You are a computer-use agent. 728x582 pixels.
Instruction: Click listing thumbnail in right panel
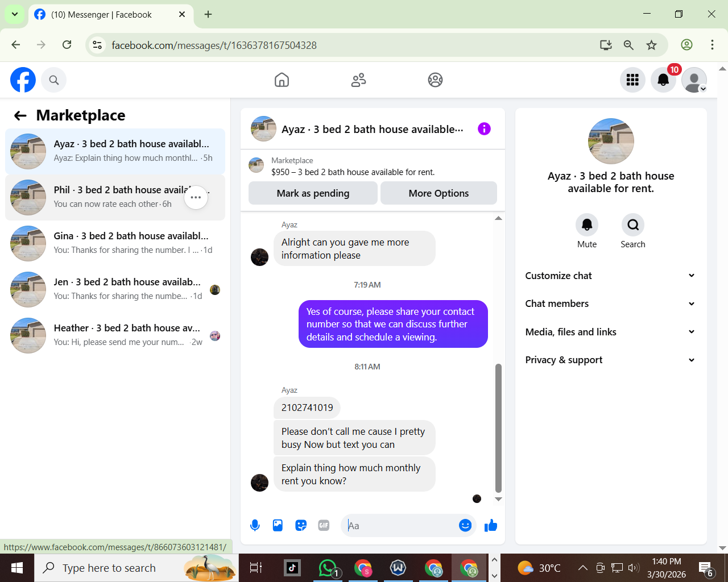tap(611, 141)
